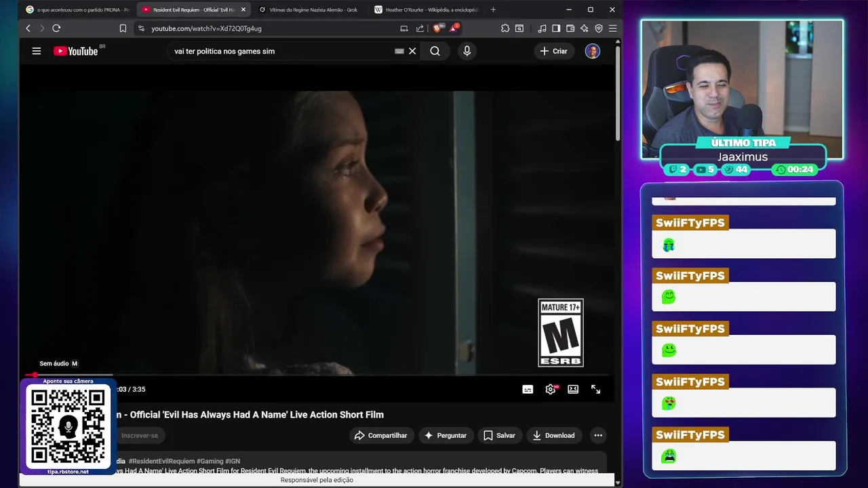Click the Perguntar button
The image size is (868, 488).
pos(445,435)
